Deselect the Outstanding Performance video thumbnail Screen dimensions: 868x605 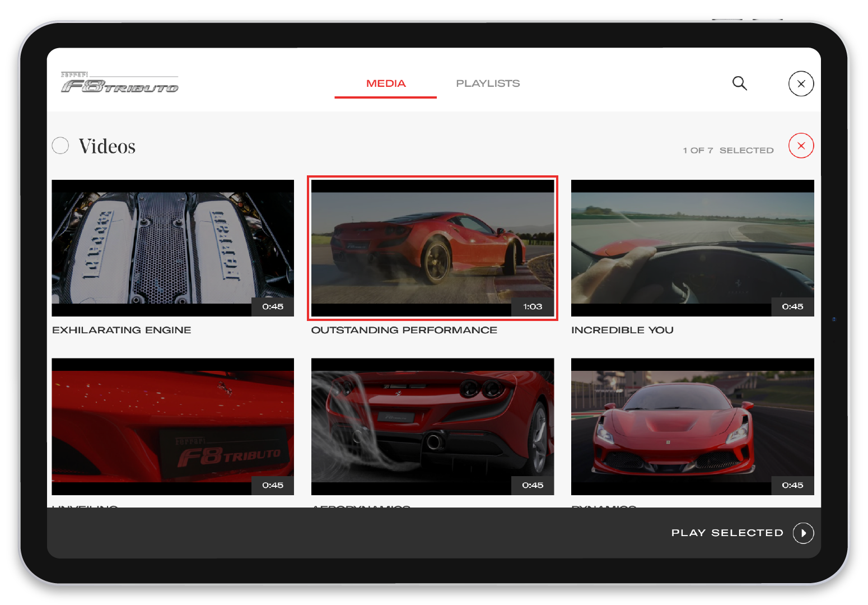point(432,248)
